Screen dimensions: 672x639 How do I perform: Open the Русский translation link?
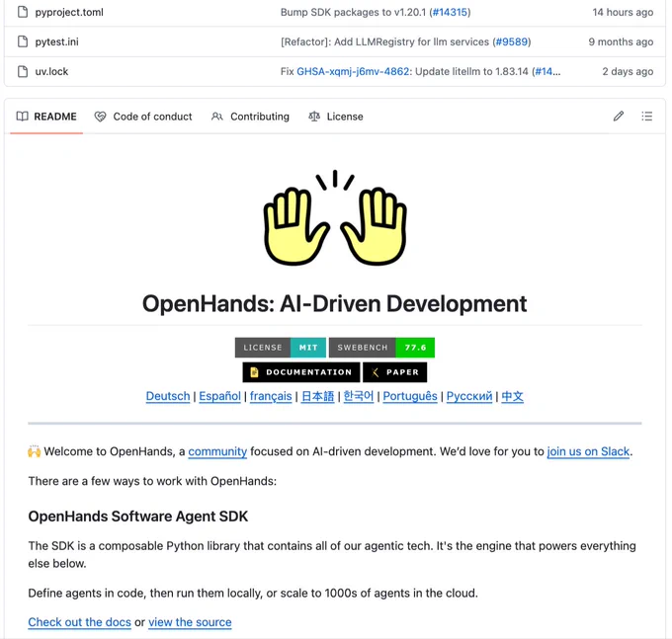[469, 396]
